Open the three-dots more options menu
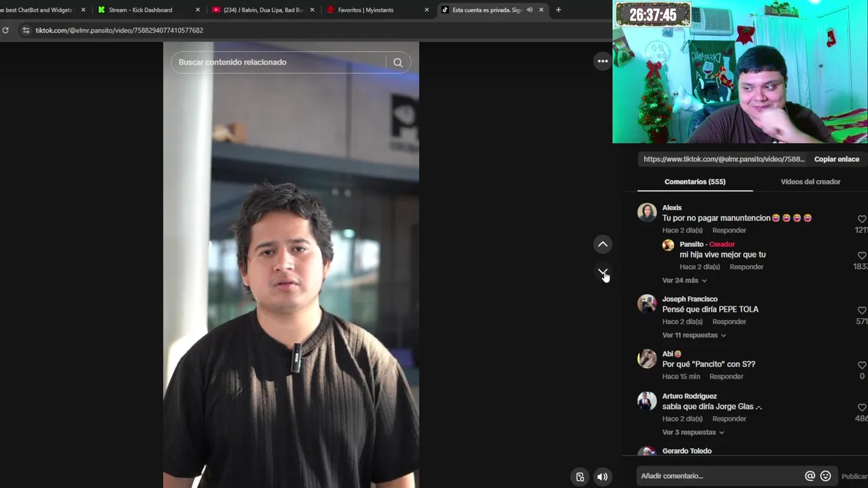The image size is (868, 488). coord(602,61)
